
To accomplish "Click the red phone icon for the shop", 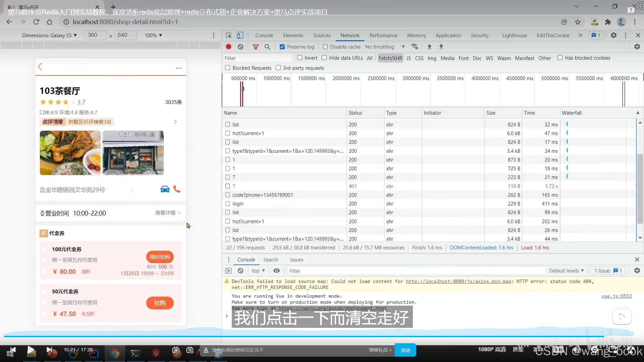I will point(177,189).
